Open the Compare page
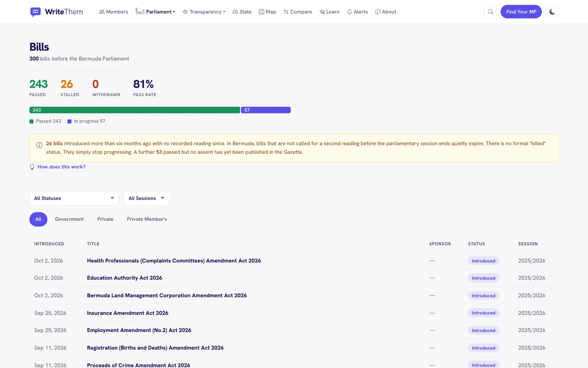This screenshot has width=588, height=368. point(298,12)
